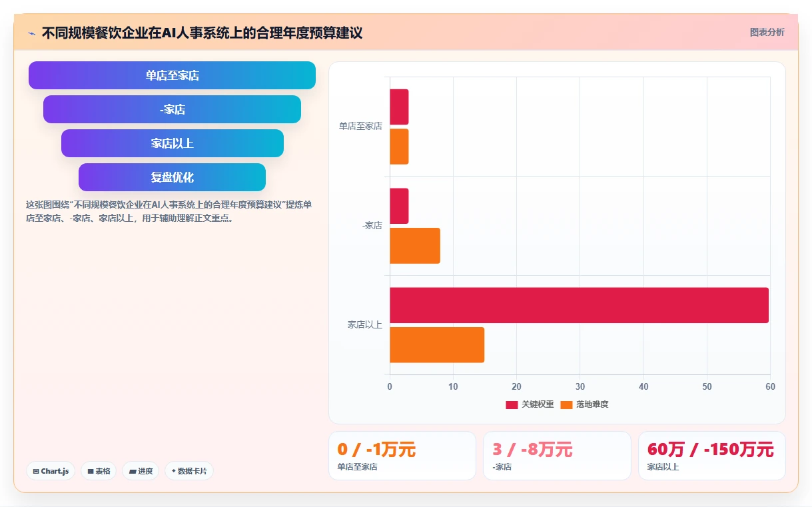812x507 pixels.
Task: Click the x-axis tick value 60
Action: pyautogui.click(x=770, y=386)
